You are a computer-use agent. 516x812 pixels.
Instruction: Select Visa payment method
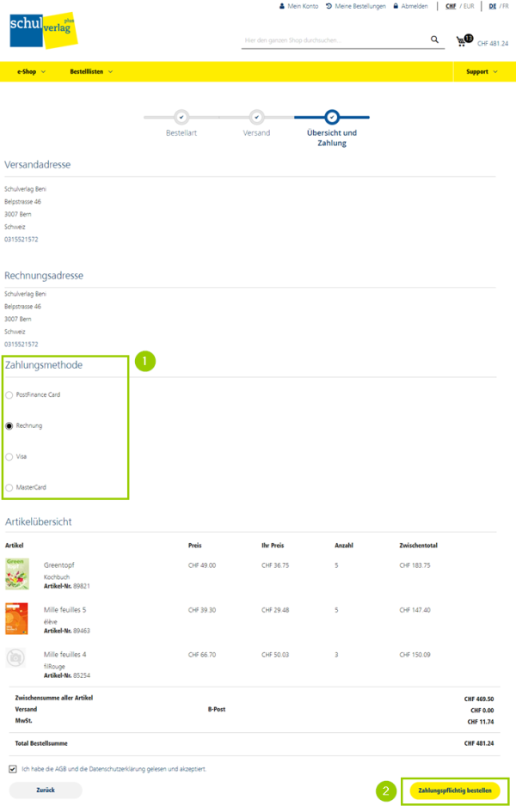point(9,457)
